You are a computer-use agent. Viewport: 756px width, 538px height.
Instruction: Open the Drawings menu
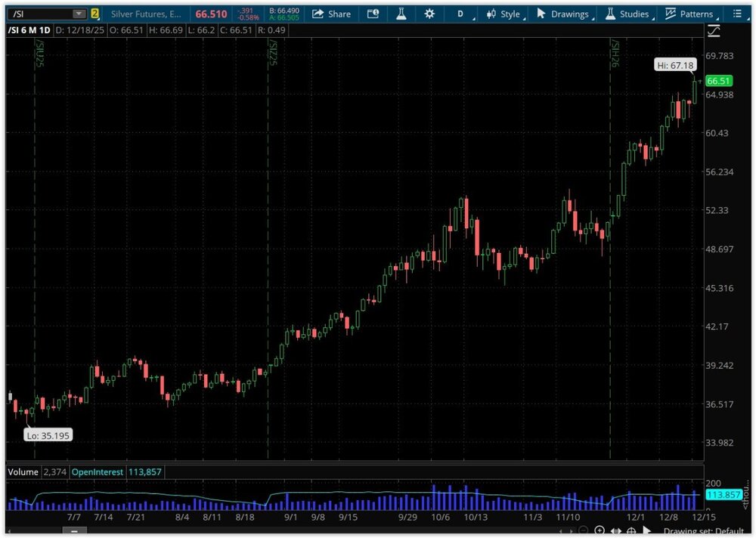(x=562, y=14)
